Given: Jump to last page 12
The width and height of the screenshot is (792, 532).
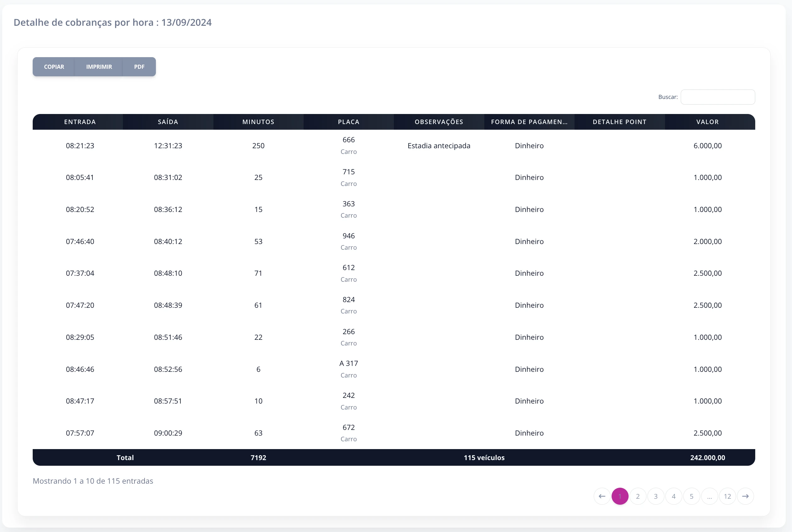Looking at the screenshot, I should [x=728, y=497].
